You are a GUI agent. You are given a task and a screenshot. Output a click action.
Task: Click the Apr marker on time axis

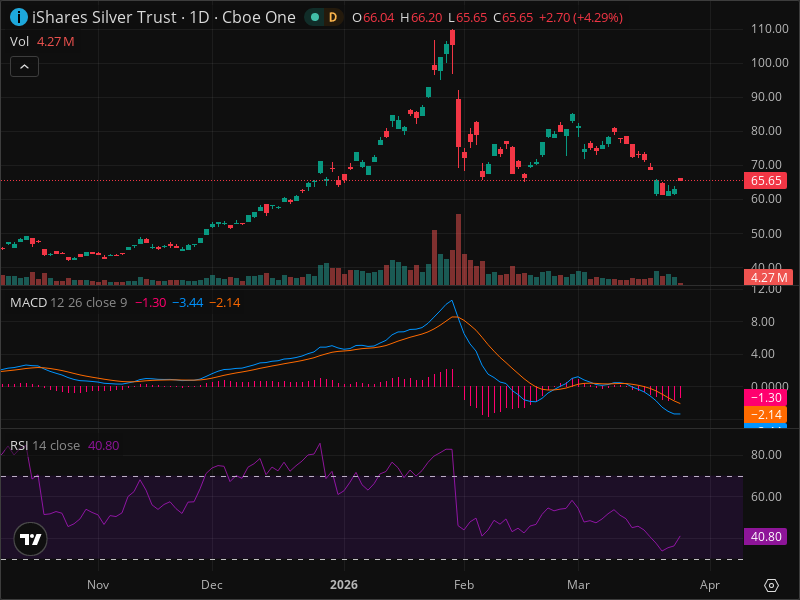[x=710, y=585]
